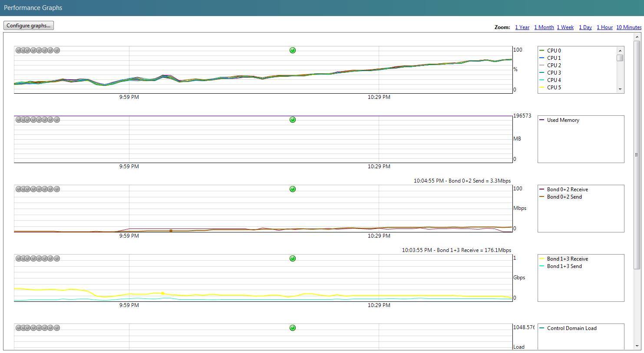Zoom graphs to 1 Year

point(522,27)
